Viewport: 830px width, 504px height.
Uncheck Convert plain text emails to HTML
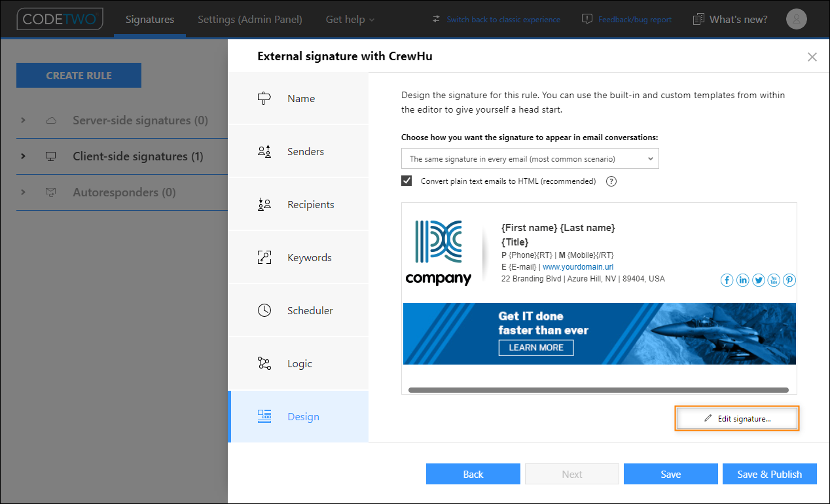[x=406, y=181]
